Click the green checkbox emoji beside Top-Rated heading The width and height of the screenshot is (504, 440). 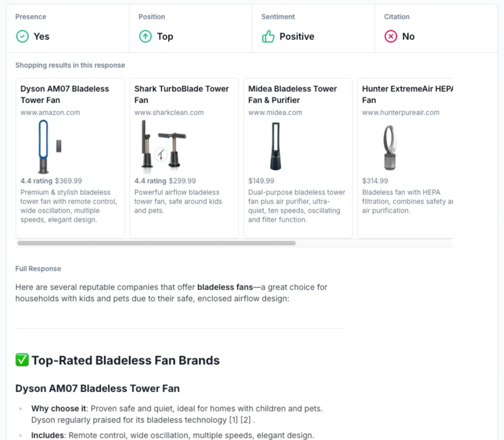tap(22, 360)
